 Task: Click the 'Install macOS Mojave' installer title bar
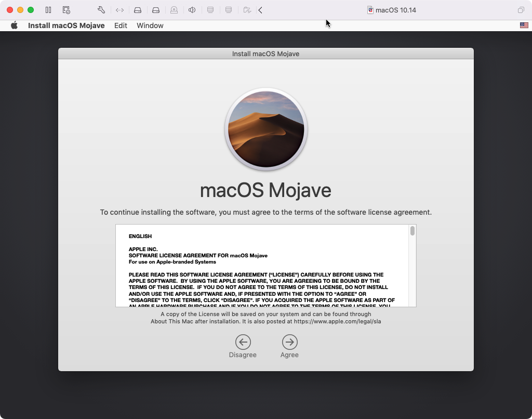pyautogui.click(x=265, y=54)
